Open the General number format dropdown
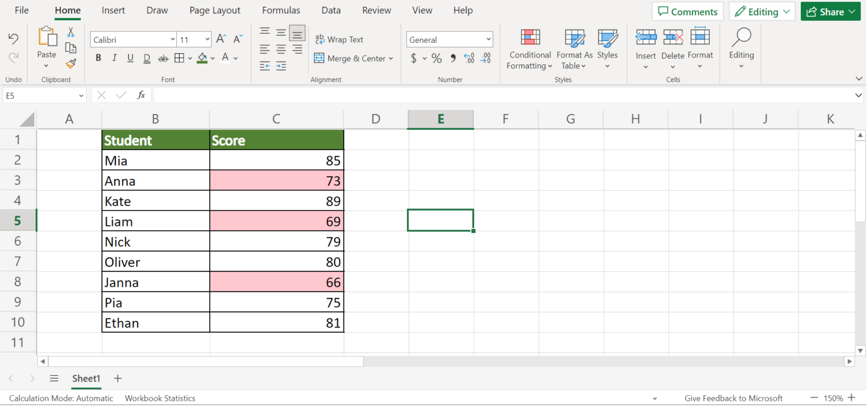This screenshot has height=407, width=868. tap(489, 39)
